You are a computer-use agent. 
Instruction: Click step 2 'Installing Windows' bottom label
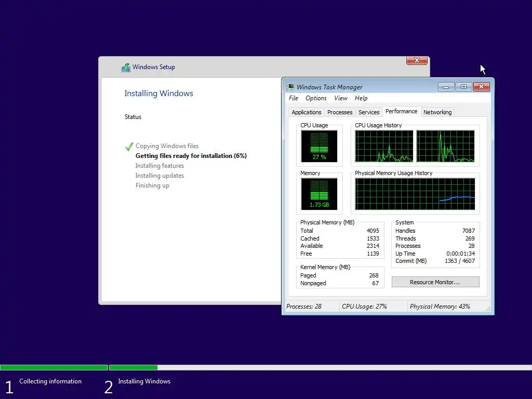pyautogui.click(x=144, y=381)
